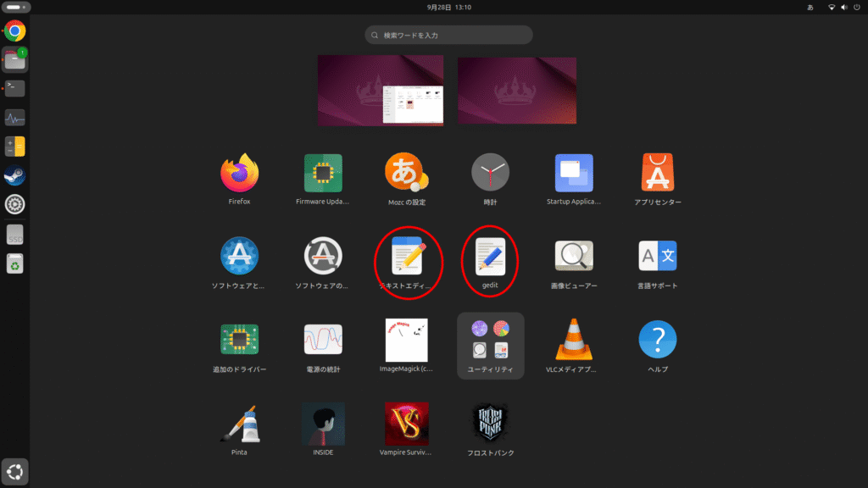This screenshot has width=868, height=488.
Task: Launch Startup Applications
Action: (574, 173)
